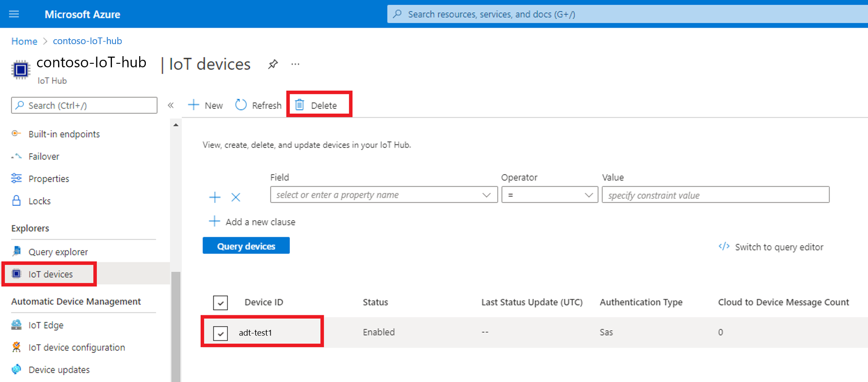The height and width of the screenshot is (382, 868).
Task: Uncheck the adt-test1 device checkbox
Action: (x=220, y=333)
